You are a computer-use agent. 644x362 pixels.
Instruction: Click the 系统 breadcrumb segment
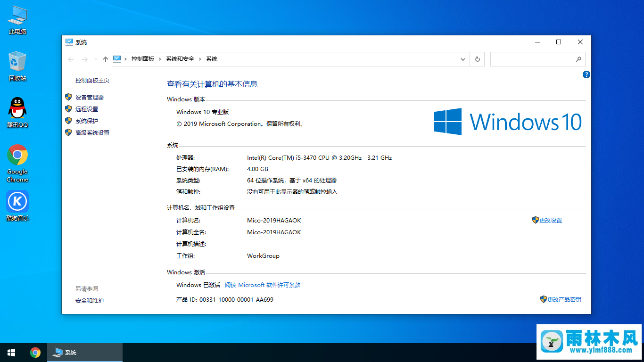[x=212, y=59]
